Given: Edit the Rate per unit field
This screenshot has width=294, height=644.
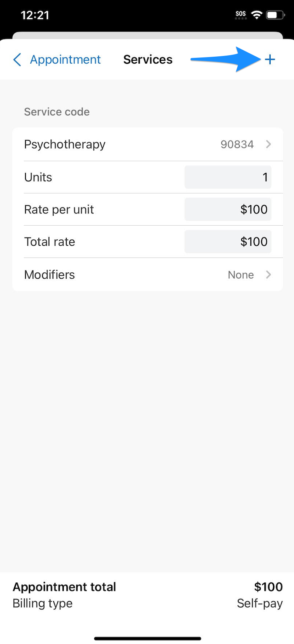Looking at the screenshot, I should click(228, 209).
